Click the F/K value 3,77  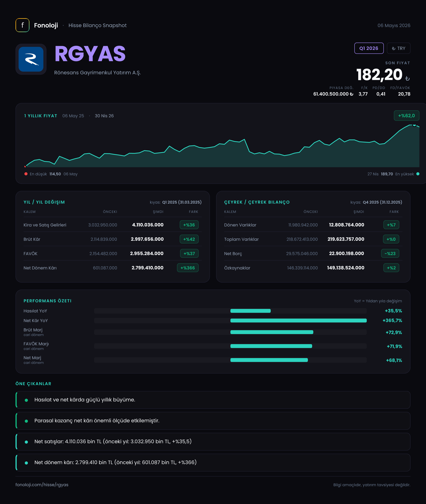click(363, 94)
